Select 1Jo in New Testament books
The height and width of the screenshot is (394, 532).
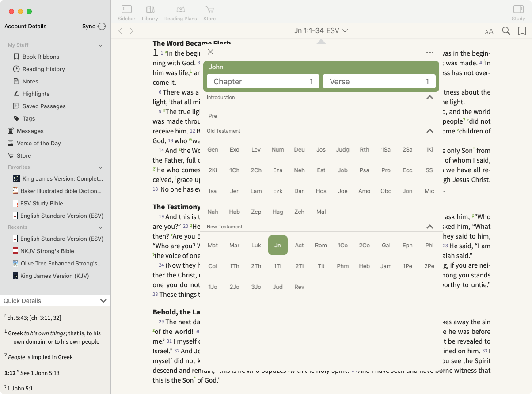(213, 287)
